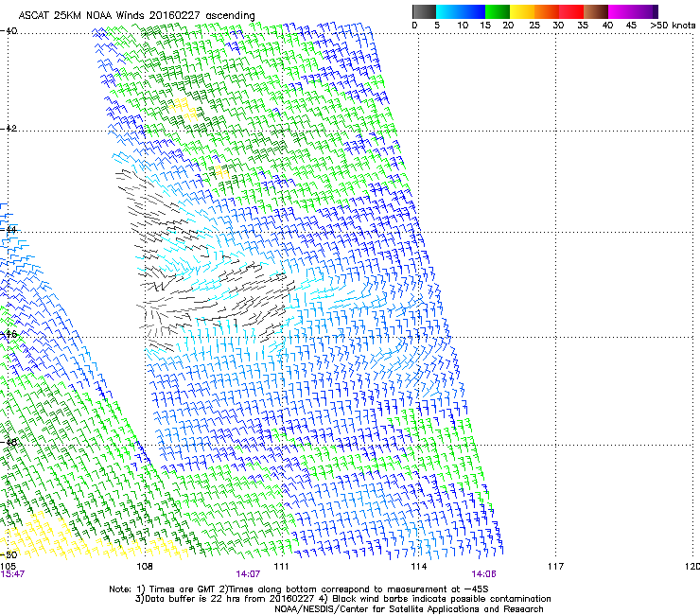Click the '>50 knots' legend label
The width and height of the screenshot is (700, 615).
pyautogui.click(x=673, y=25)
